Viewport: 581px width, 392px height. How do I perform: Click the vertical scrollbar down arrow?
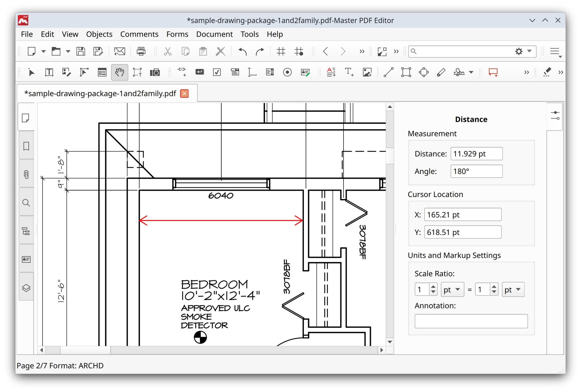(x=390, y=342)
